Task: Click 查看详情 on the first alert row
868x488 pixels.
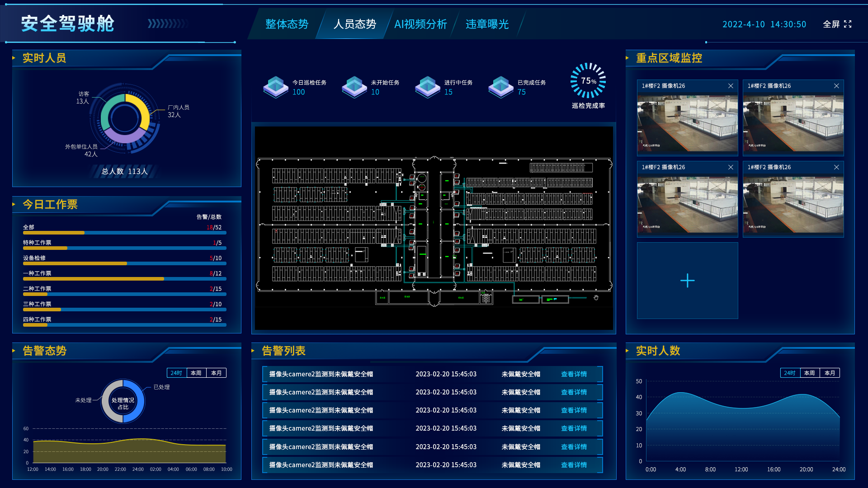Action: 573,374
